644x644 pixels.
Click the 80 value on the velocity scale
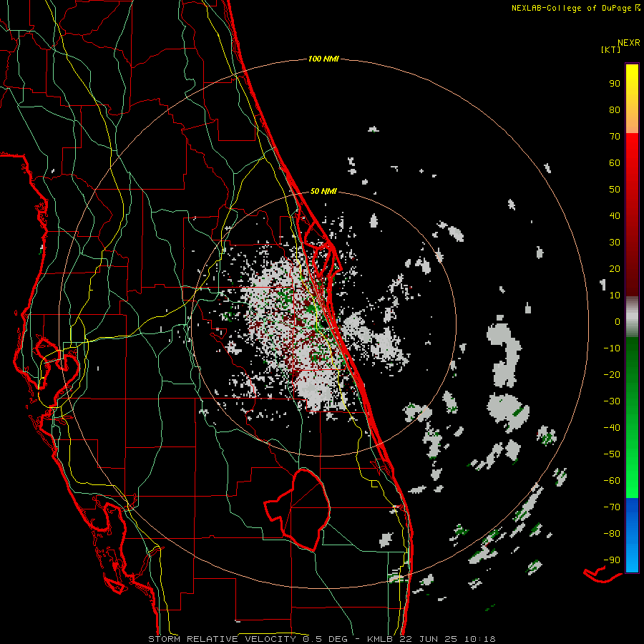[615, 109]
